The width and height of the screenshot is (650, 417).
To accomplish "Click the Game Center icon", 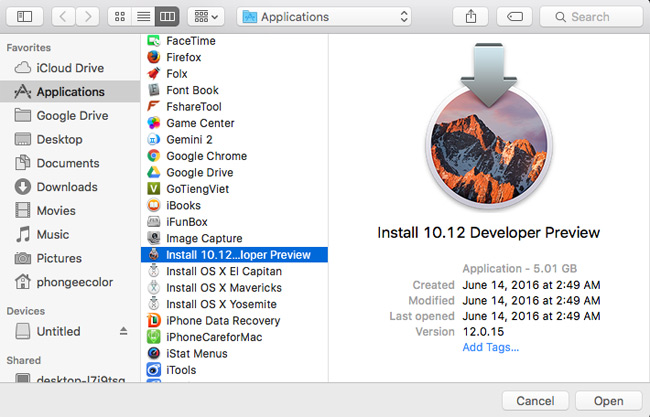I will (154, 123).
